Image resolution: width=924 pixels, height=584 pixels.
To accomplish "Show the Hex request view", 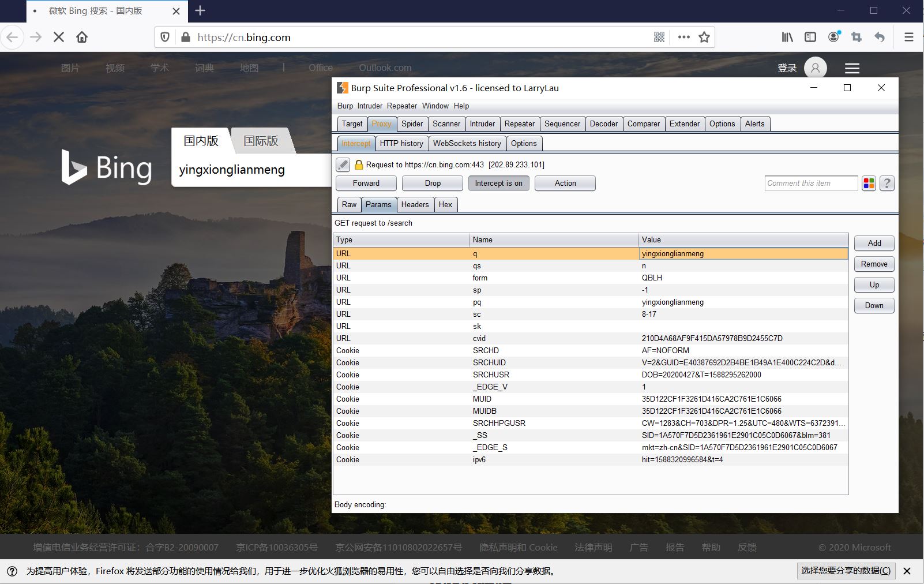I will point(446,204).
